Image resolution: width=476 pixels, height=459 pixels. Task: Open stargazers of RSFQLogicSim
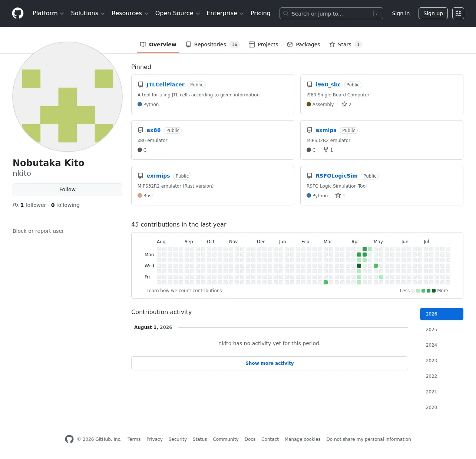340,196
